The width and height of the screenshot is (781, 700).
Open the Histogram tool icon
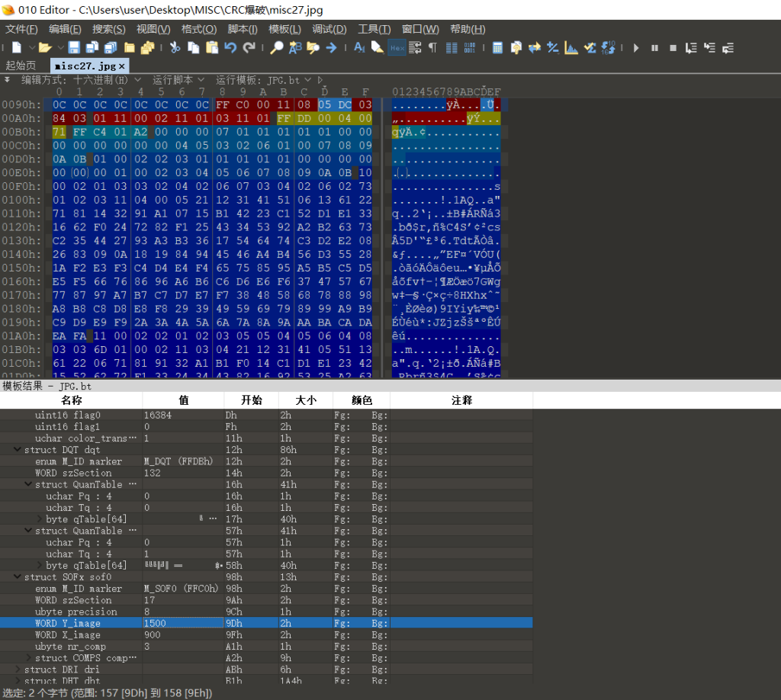(x=571, y=47)
